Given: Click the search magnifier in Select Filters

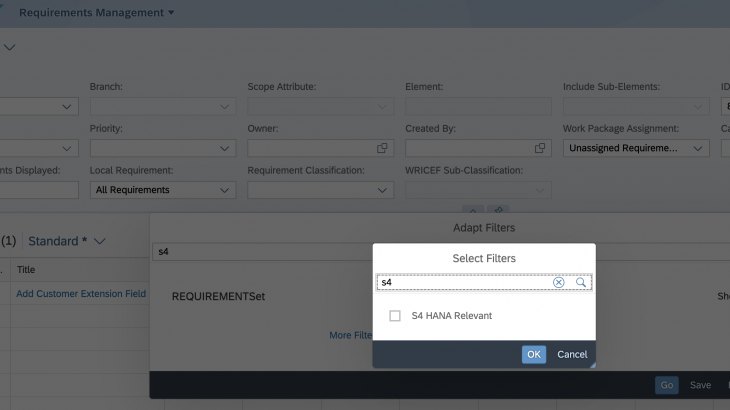Looking at the screenshot, I should pyautogui.click(x=581, y=282).
